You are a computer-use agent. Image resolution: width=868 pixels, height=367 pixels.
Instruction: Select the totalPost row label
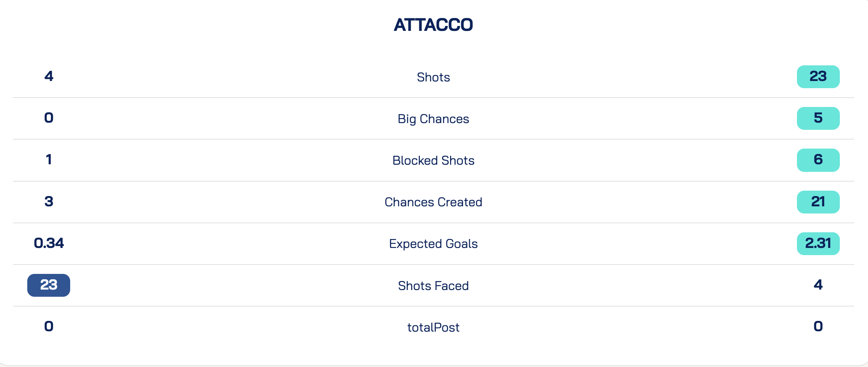(433, 327)
